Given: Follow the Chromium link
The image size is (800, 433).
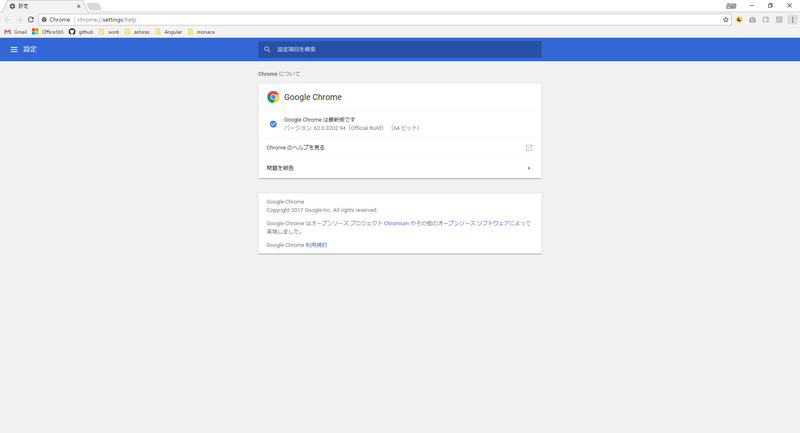Looking at the screenshot, I should tap(396, 223).
